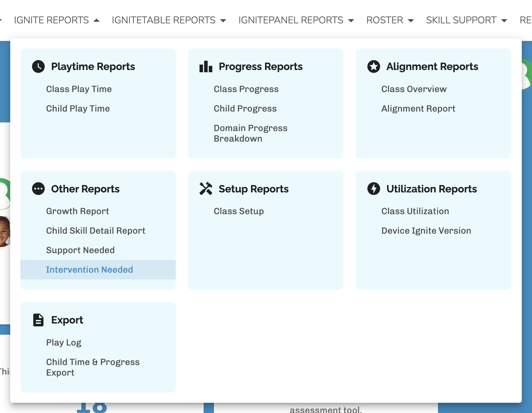Open Child Progress report
The width and height of the screenshot is (532, 413).
[245, 108]
